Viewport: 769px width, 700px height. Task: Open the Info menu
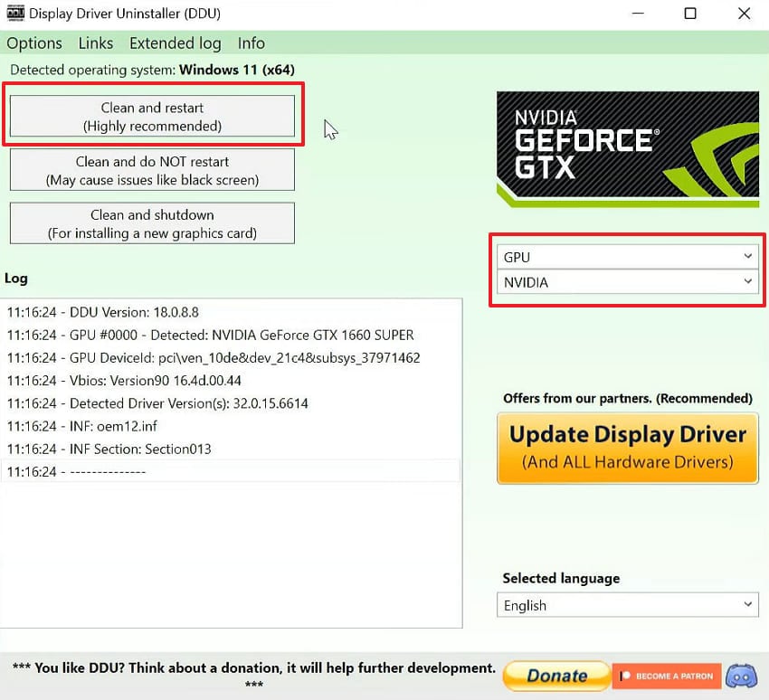(x=252, y=43)
